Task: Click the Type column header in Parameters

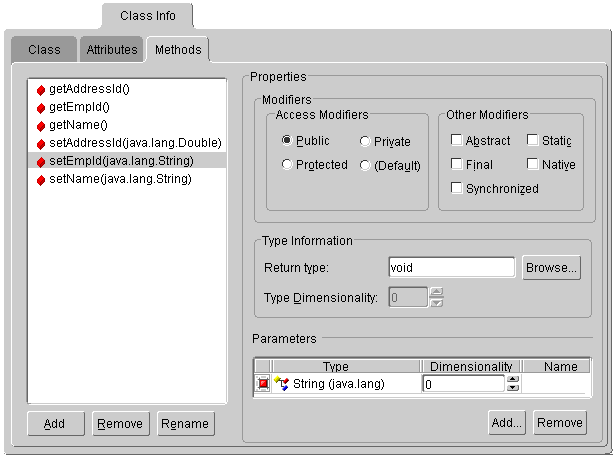Action: click(346, 366)
